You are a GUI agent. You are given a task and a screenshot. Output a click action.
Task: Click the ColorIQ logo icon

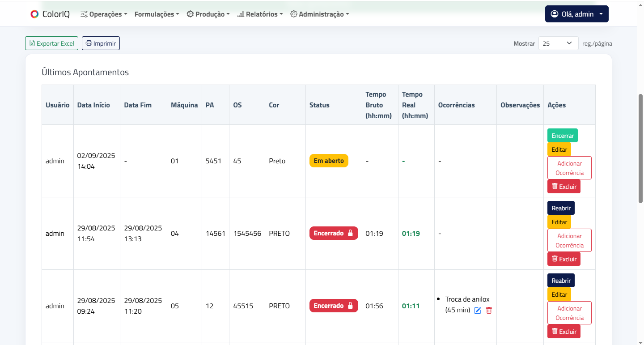pyautogui.click(x=34, y=14)
